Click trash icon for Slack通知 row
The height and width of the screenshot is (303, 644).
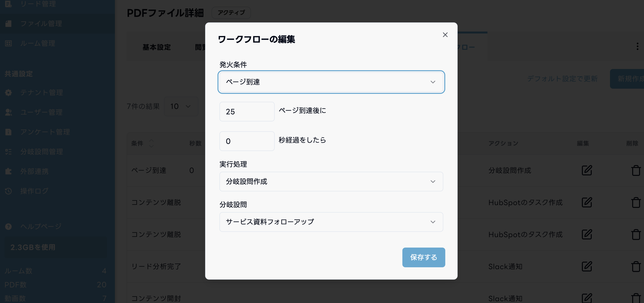pos(636,267)
